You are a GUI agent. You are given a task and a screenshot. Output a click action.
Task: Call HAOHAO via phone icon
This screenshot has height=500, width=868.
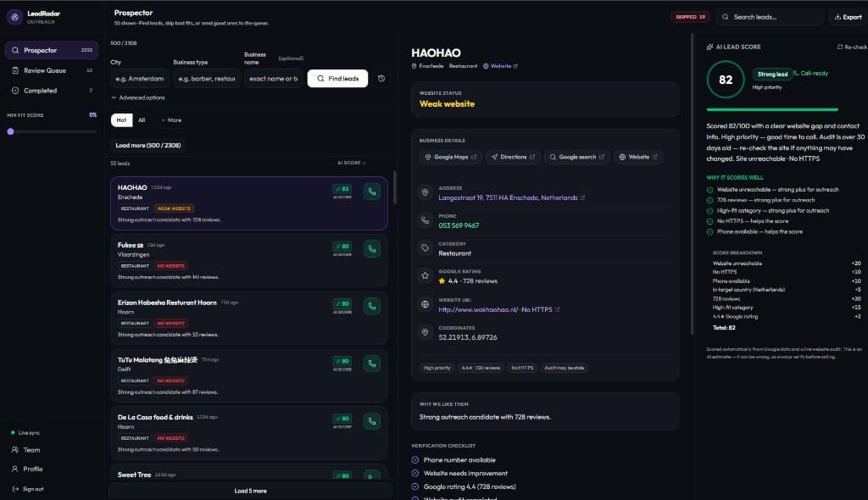[x=372, y=192]
